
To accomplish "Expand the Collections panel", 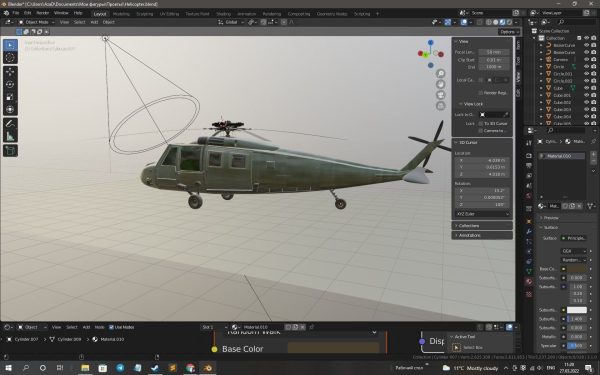I will pos(482,226).
